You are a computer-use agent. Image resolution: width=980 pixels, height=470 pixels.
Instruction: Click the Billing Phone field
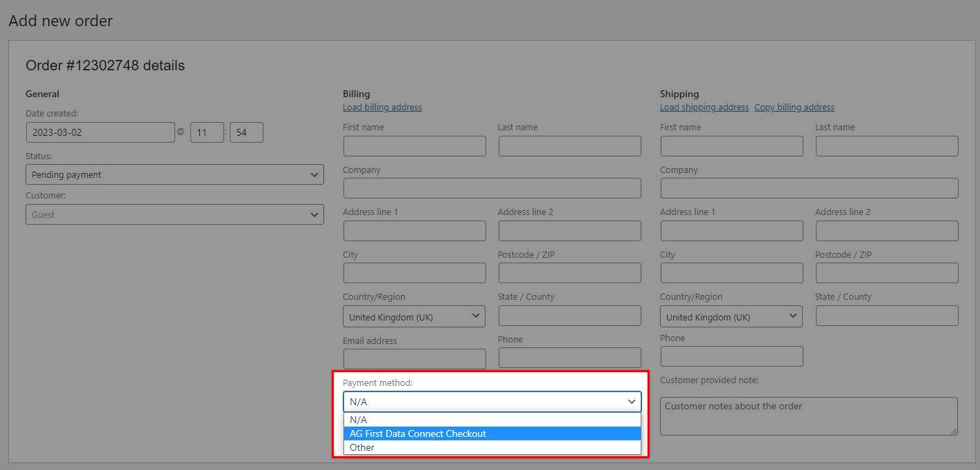coord(570,358)
